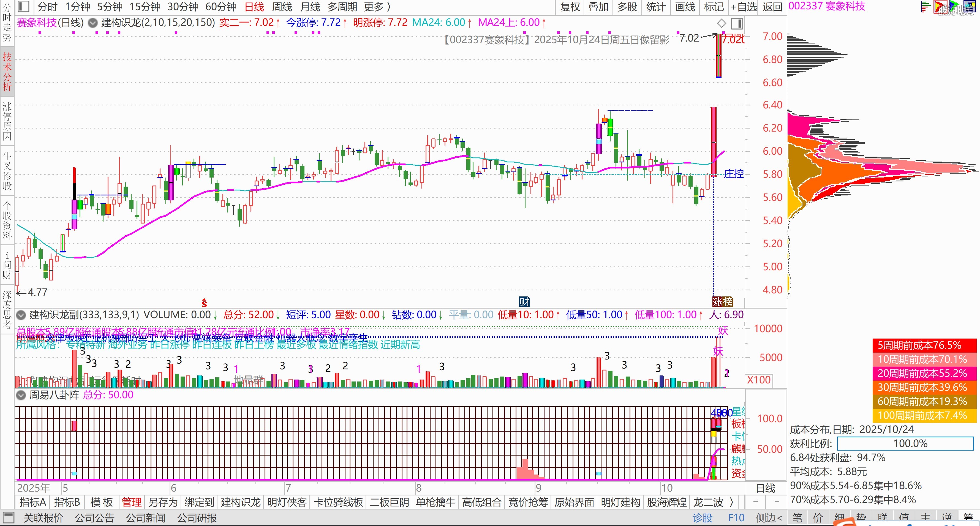Open the 涨停原因 left sidebar tab
This screenshot has height=526, width=980.
click(7, 121)
